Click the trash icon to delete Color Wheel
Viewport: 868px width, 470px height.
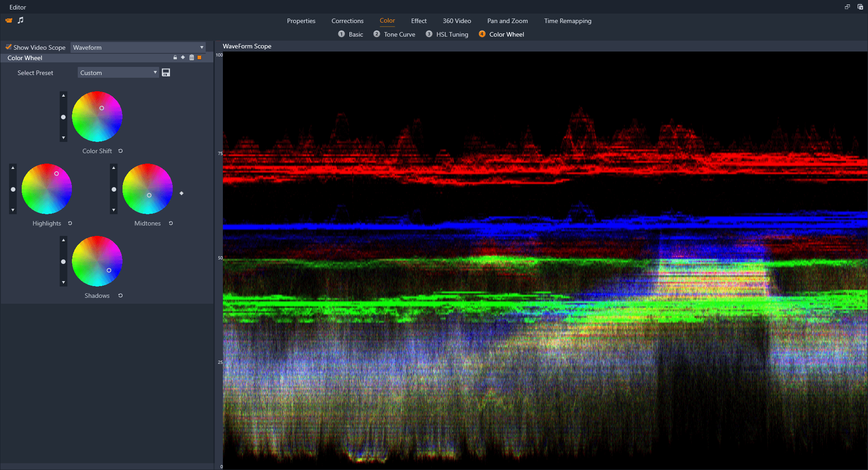192,57
